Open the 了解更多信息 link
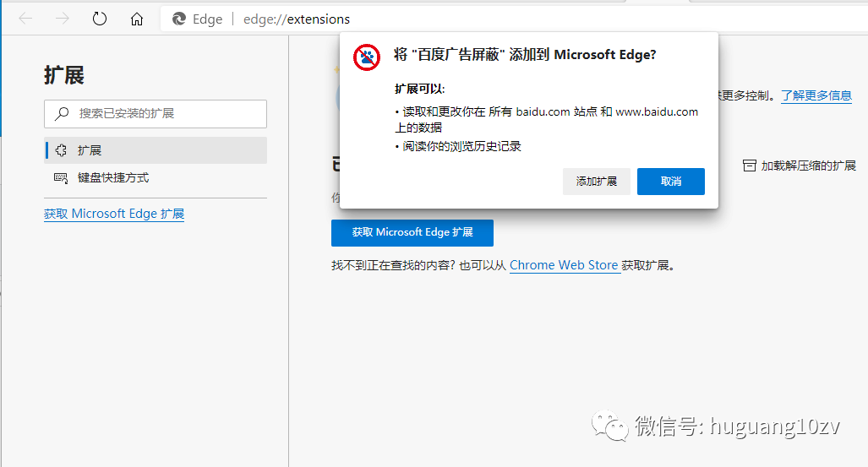The height and width of the screenshot is (467, 868). 816,95
